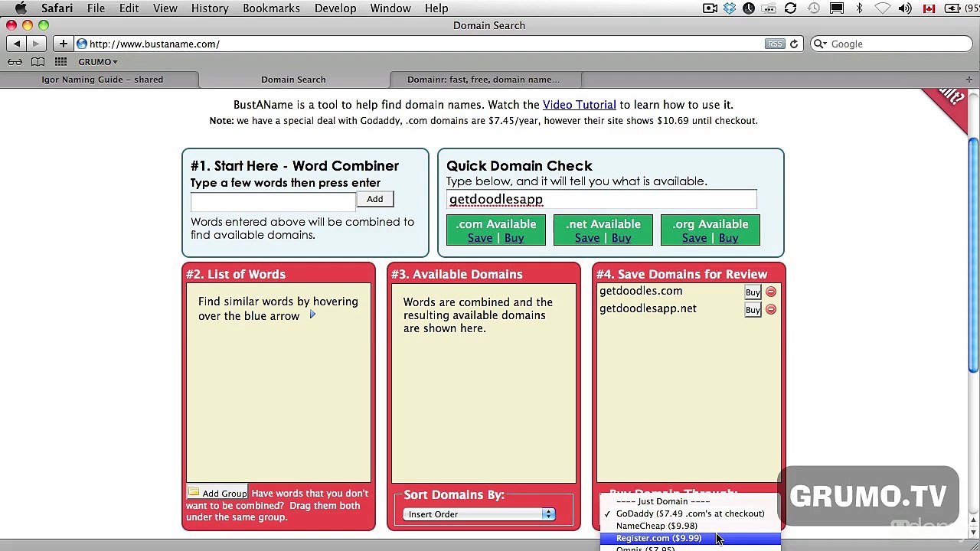The height and width of the screenshot is (551, 980).
Task: Buy the .org available domain
Action: click(x=728, y=238)
